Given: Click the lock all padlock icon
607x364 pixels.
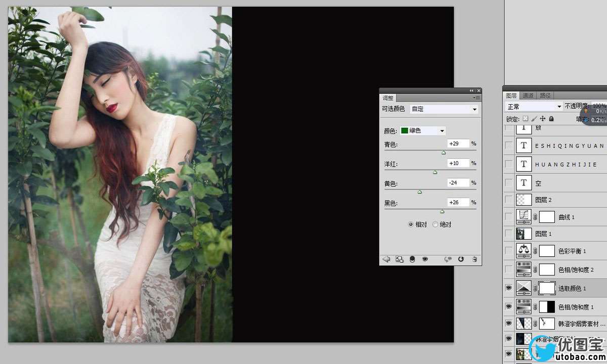Looking at the screenshot, I should point(551,119).
